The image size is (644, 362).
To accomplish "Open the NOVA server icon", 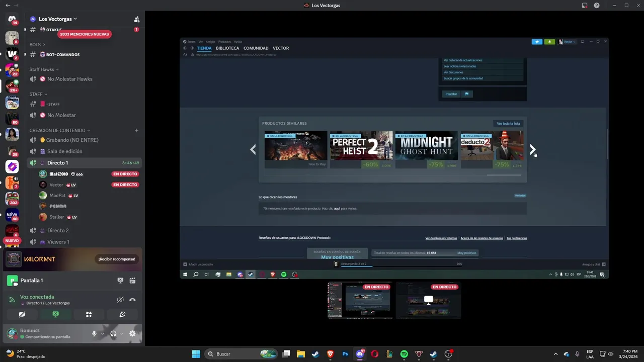I will point(12,215).
